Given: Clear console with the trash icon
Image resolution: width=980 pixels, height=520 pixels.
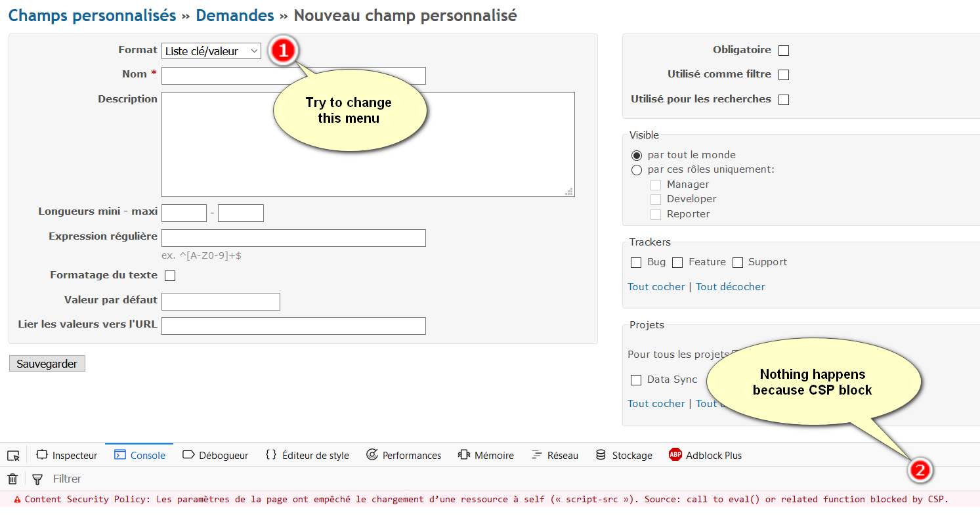Looking at the screenshot, I should [x=12, y=479].
